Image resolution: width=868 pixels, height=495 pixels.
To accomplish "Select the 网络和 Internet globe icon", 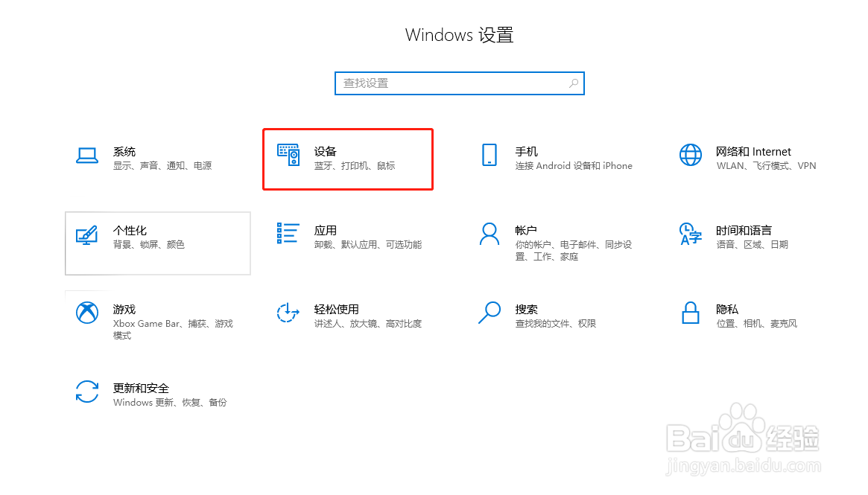I will pyautogui.click(x=691, y=155).
